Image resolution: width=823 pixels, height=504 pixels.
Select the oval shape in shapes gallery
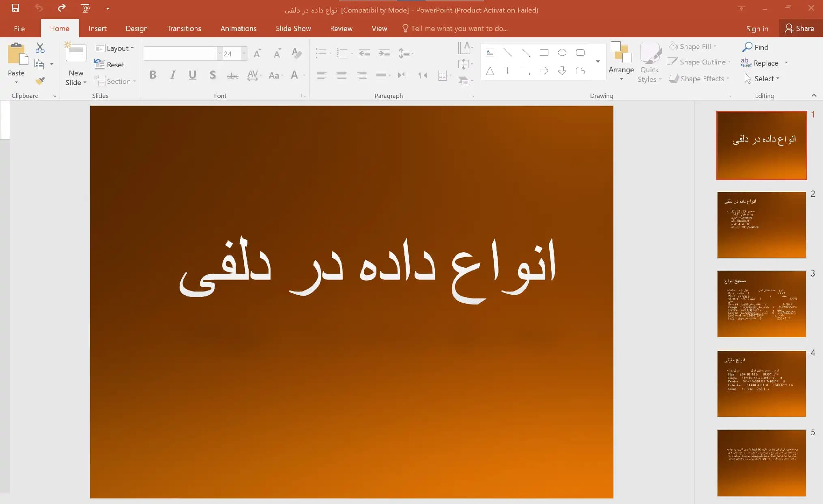(562, 53)
